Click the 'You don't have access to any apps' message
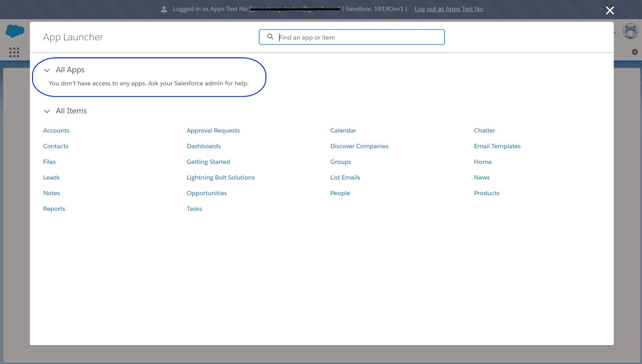The height and width of the screenshot is (364, 642). [148, 83]
